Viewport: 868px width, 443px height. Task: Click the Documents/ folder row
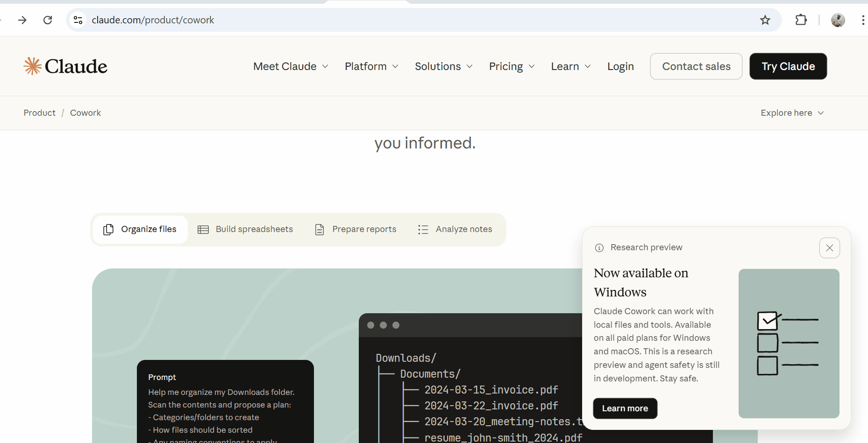point(430,374)
